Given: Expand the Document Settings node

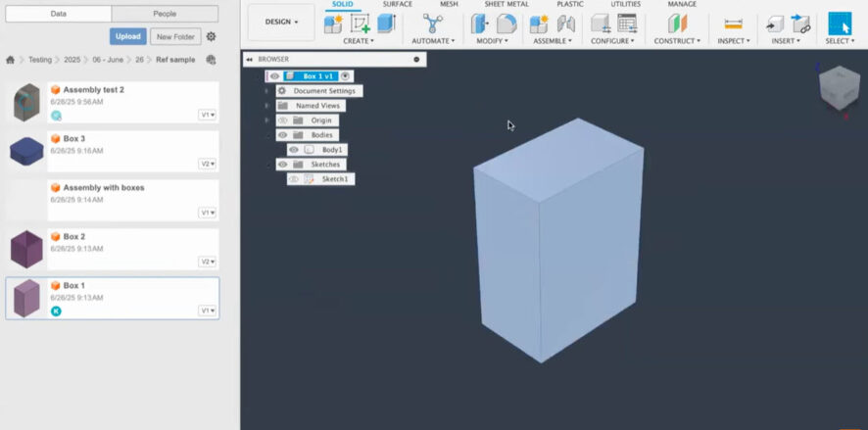Looking at the screenshot, I should [266, 91].
